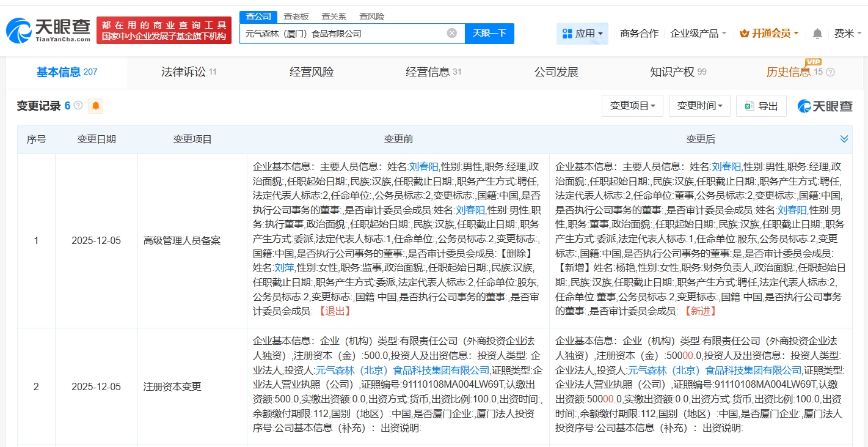Expand the 应用 apps dropdown
868x447 pixels.
(582, 34)
